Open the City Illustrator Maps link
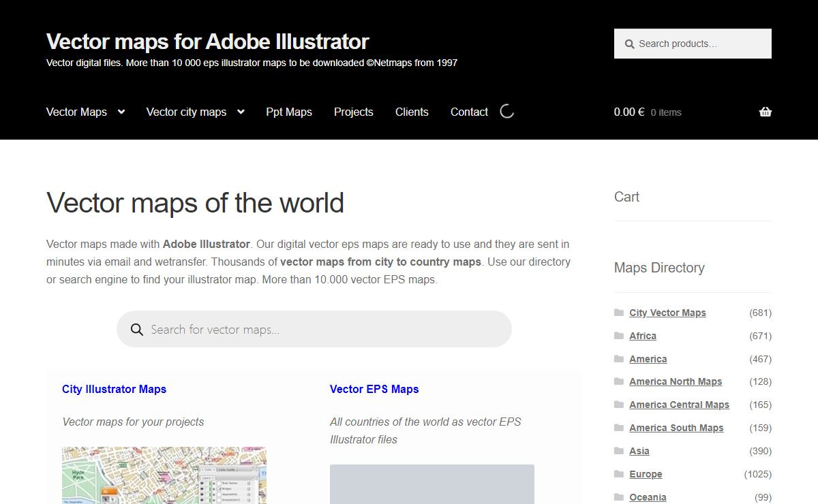This screenshot has height=504, width=818. (114, 389)
